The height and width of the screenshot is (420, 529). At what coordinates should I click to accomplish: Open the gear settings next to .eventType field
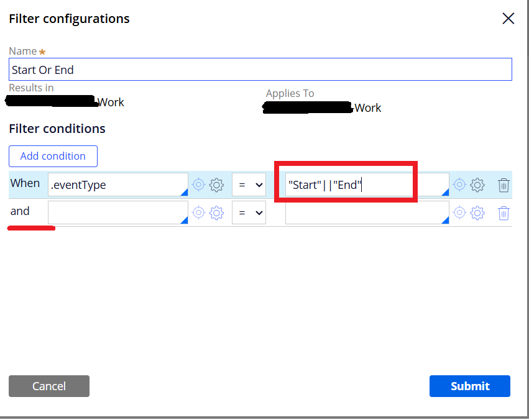[x=216, y=185]
